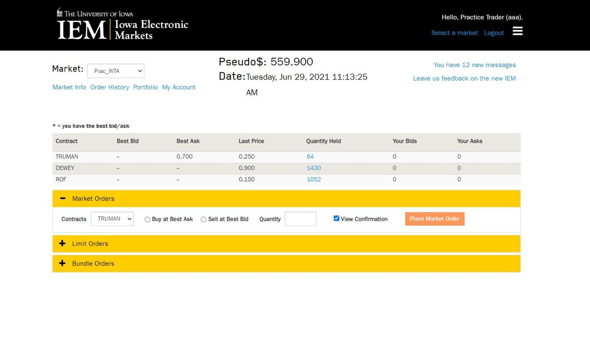Image resolution: width=590 pixels, height=364 pixels.
Task: Select the Sell at Best Bid option
Action: tap(203, 219)
